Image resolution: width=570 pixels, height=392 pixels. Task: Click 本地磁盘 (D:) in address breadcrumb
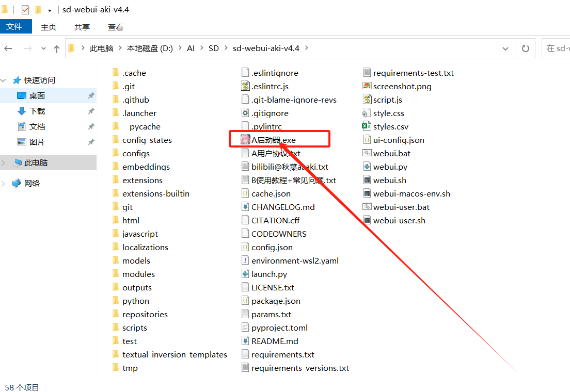(x=150, y=48)
